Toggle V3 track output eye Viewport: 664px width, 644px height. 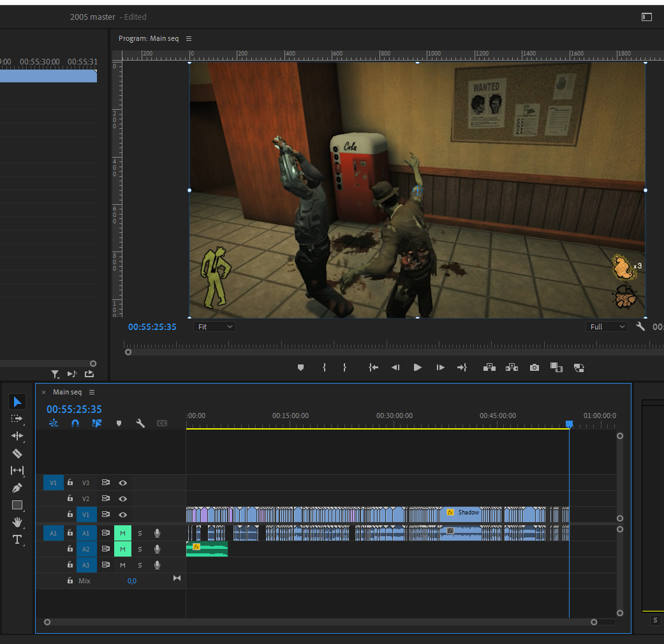click(x=123, y=483)
